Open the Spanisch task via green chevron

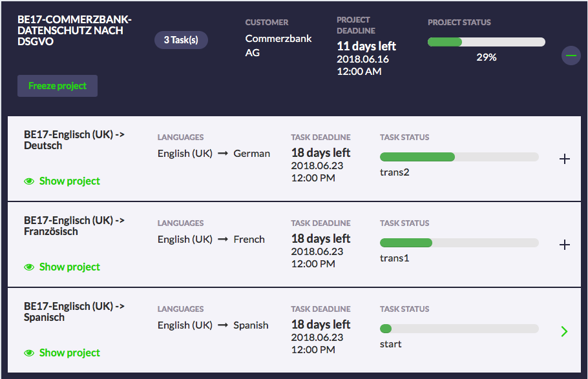point(565,331)
